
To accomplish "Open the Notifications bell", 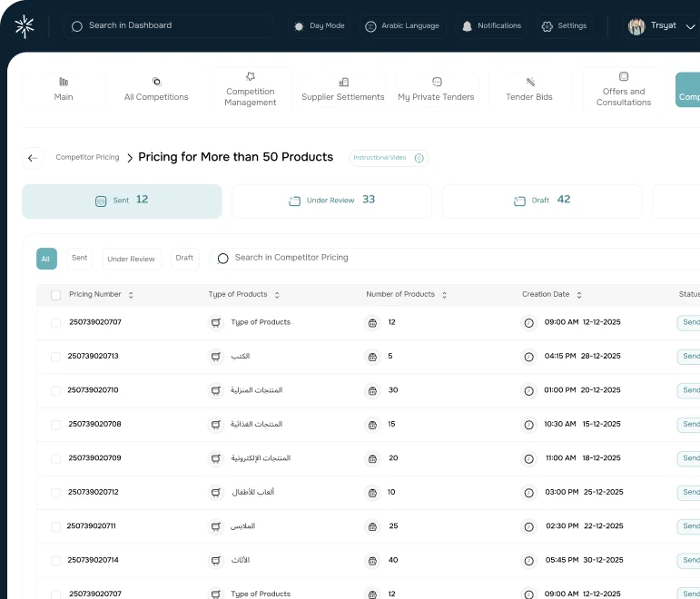I will (x=491, y=26).
